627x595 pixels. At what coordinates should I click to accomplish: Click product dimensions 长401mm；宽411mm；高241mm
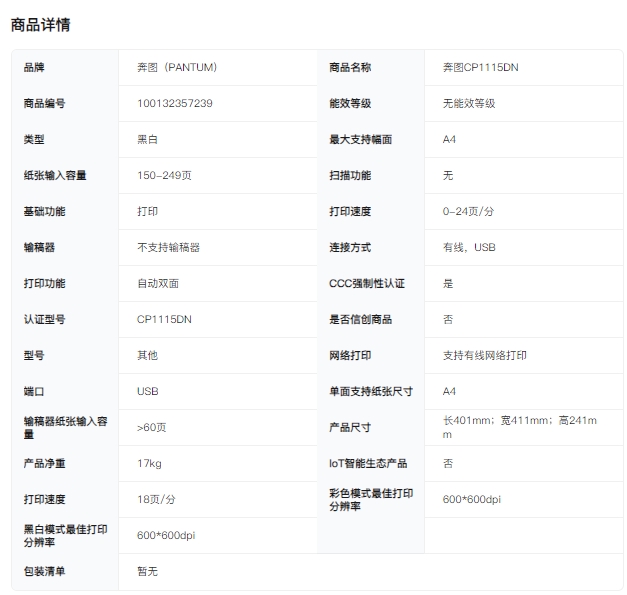pos(519,427)
